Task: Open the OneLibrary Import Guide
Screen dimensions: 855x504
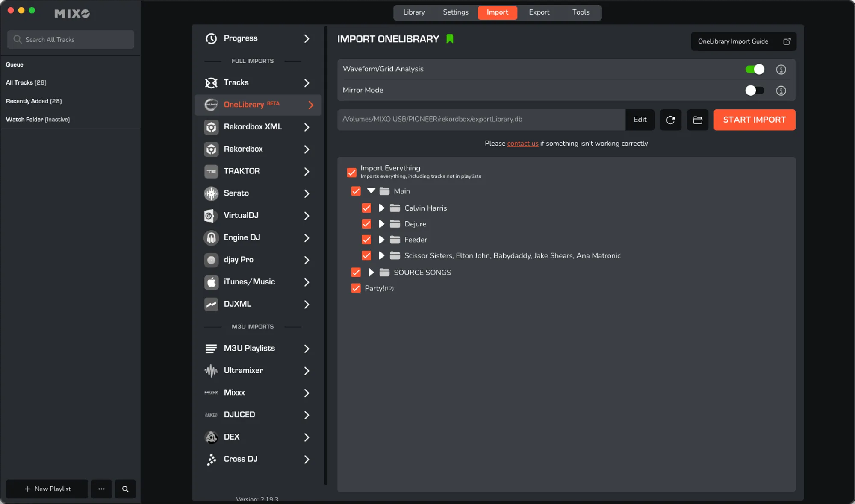Action: (744, 41)
